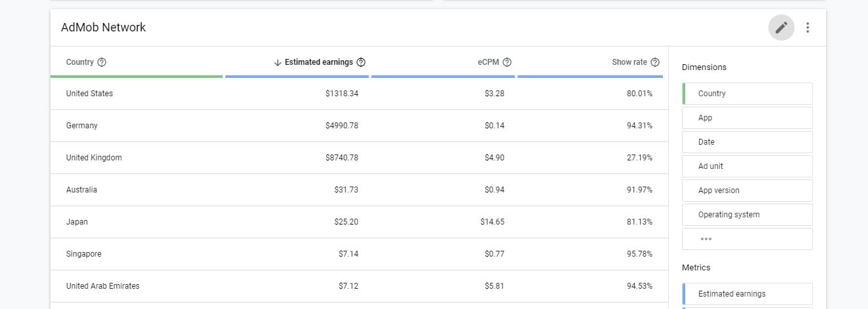The height and width of the screenshot is (309, 868).
Task: Click the United Kingdom row
Action: pos(359,158)
